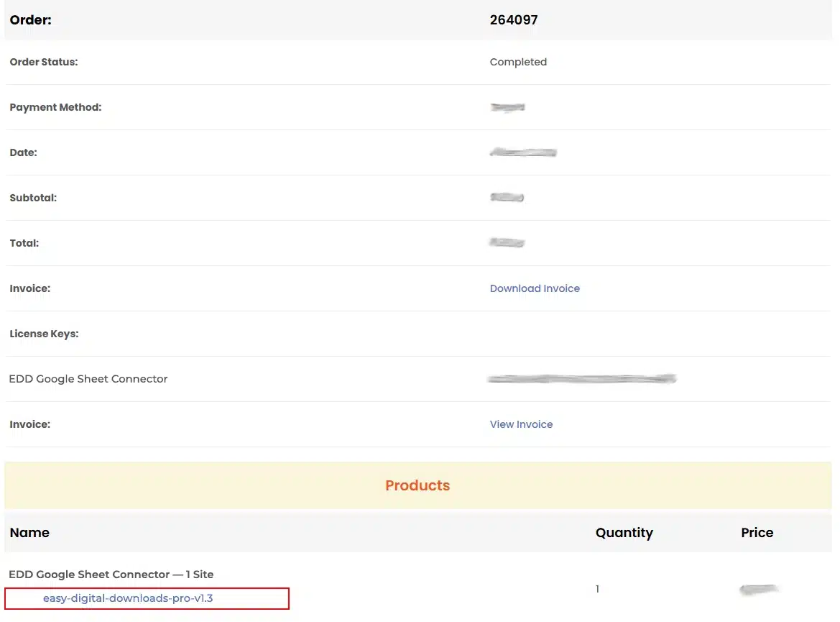Click the blurred total amount
This screenshot has width=840, height=622.
click(507, 243)
